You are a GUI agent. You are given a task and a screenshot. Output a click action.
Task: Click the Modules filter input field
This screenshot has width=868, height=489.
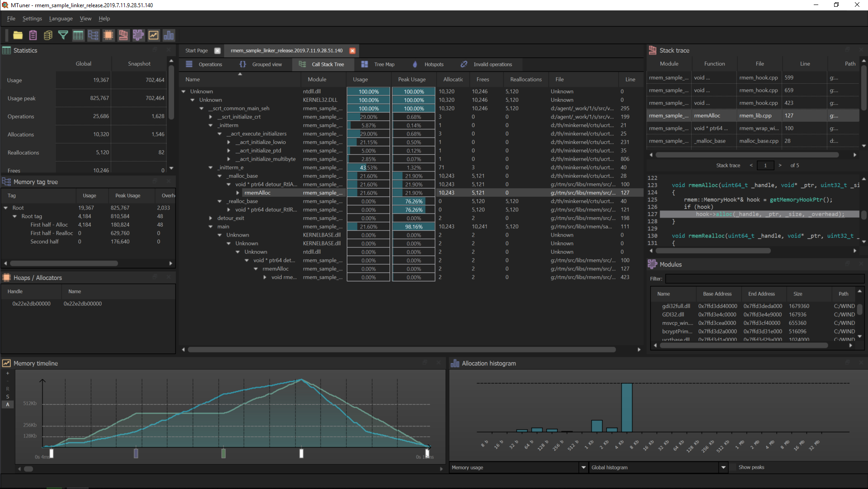[764, 279]
